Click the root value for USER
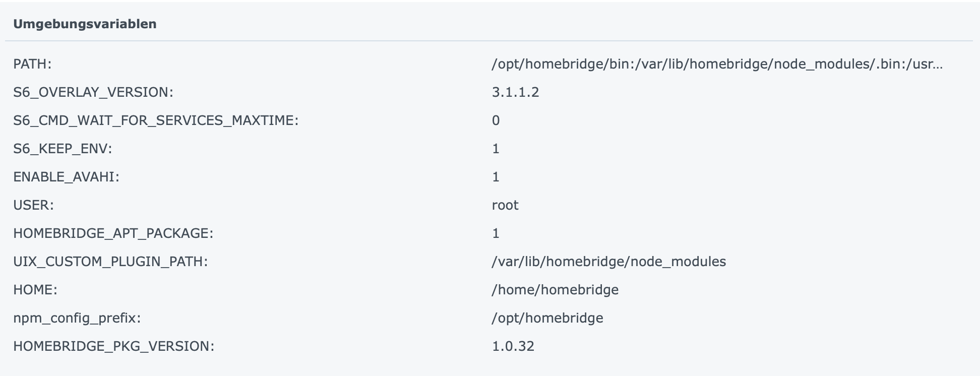Image resolution: width=980 pixels, height=376 pixels. pyautogui.click(x=505, y=205)
